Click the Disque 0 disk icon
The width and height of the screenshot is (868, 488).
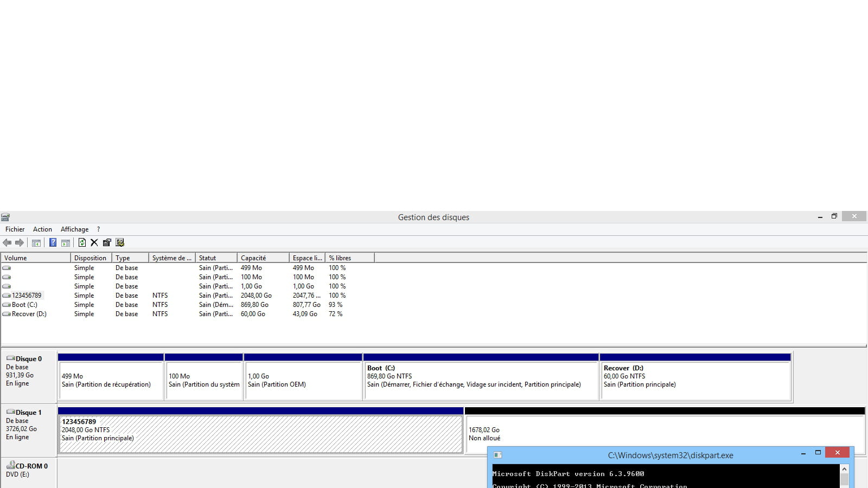pyautogui.click(x=10, y=358)
